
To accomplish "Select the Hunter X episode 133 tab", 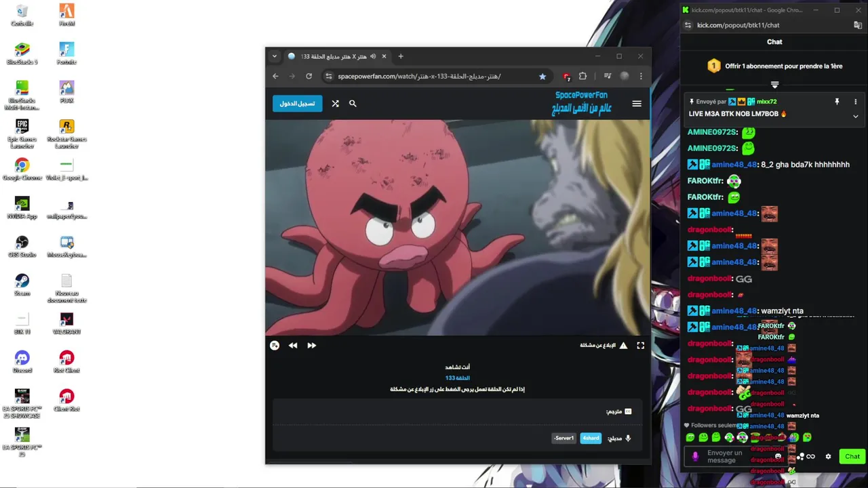I will click(336, 56).
